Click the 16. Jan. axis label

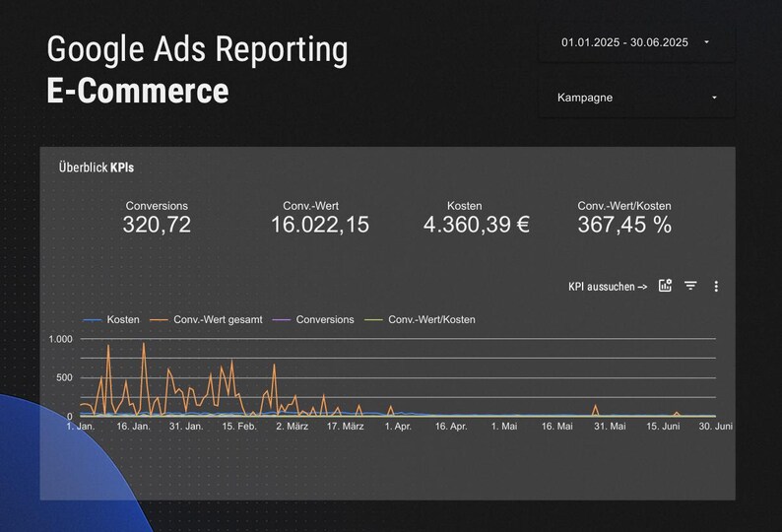133,427
